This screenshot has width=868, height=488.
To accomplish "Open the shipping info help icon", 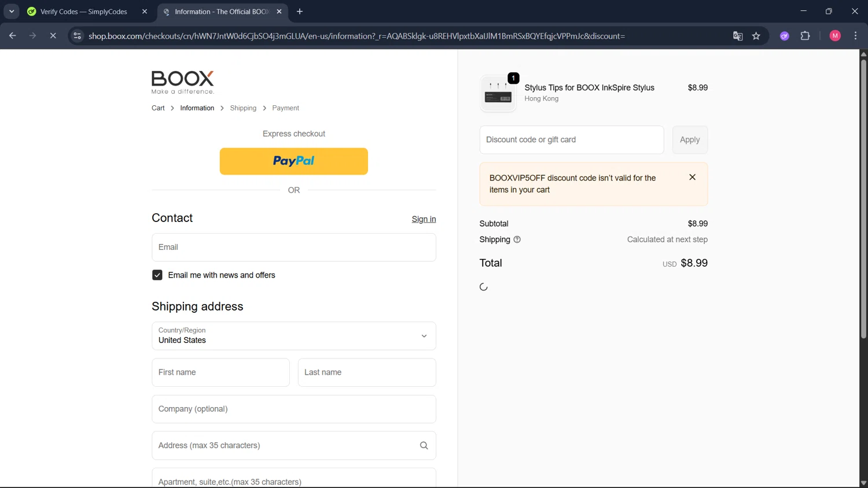I will point(517,239).
